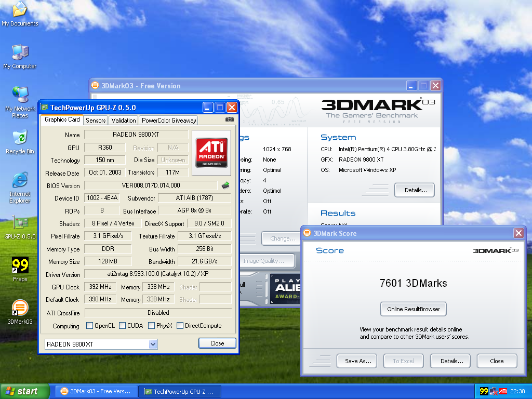Click the GPU-Z screenshot camera icon

(229, 119)
